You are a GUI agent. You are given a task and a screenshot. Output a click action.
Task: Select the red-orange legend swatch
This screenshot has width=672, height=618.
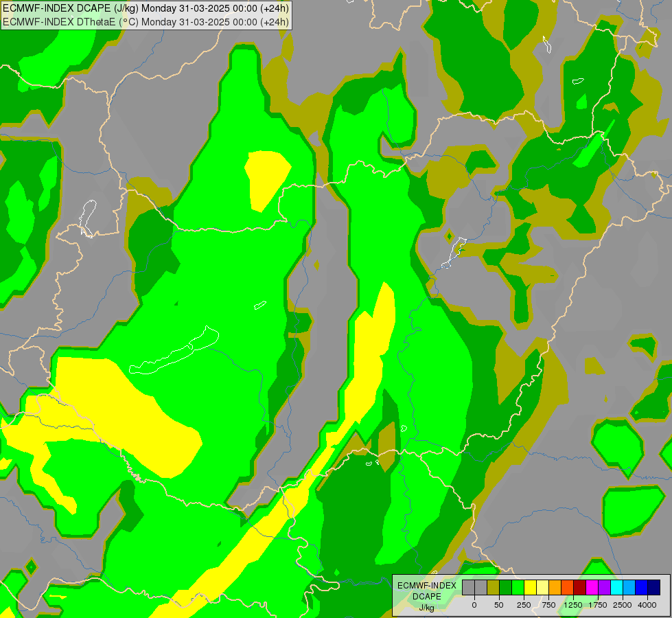point(568,588)
